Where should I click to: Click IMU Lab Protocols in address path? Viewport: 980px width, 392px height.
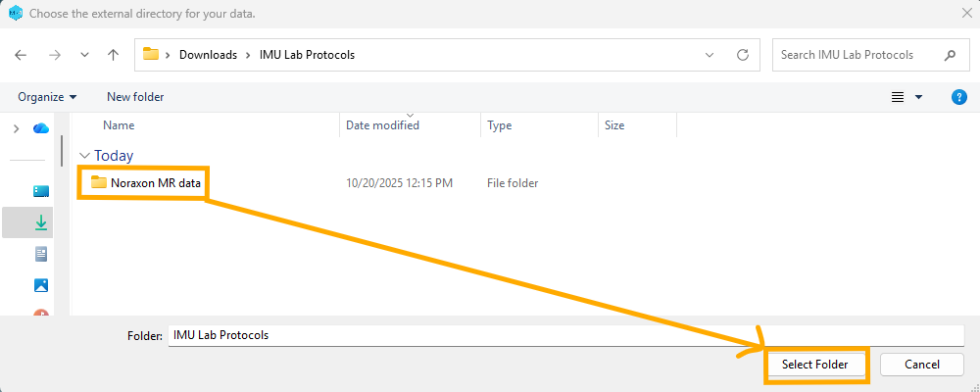[307, 55]
